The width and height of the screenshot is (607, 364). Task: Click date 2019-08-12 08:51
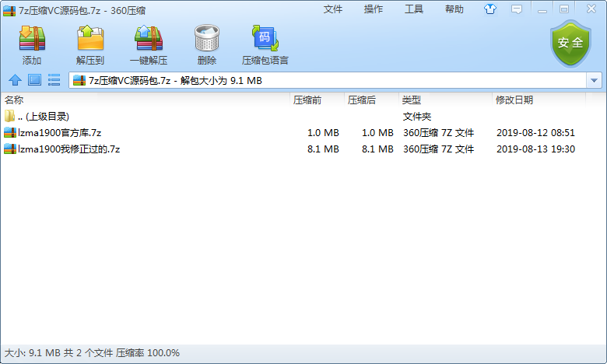click(535, 133)
